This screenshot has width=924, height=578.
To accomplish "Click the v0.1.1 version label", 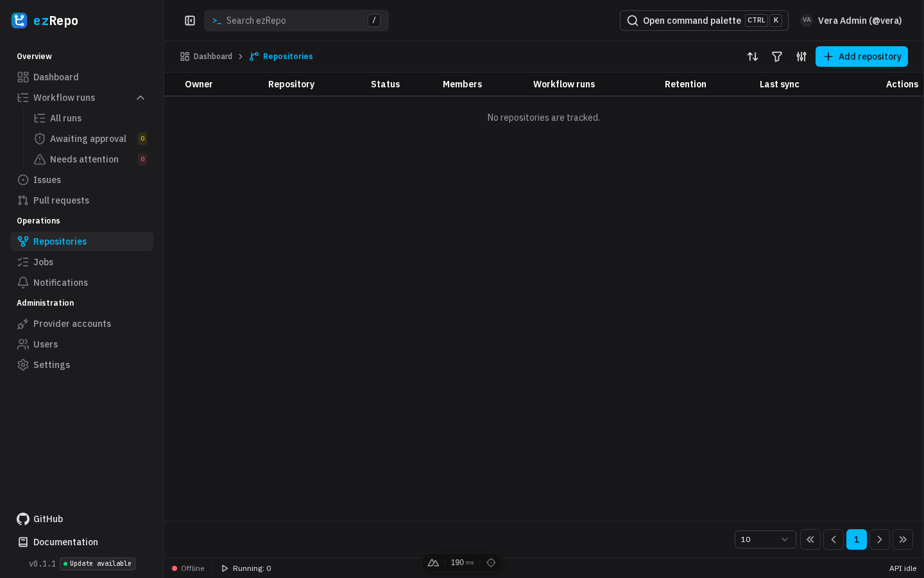I will [42, 564].
